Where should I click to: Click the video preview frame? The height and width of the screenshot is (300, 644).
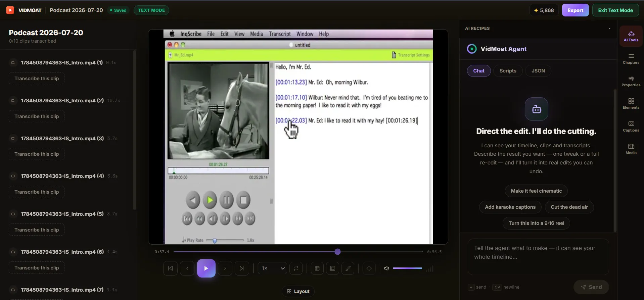pos(298,137)
